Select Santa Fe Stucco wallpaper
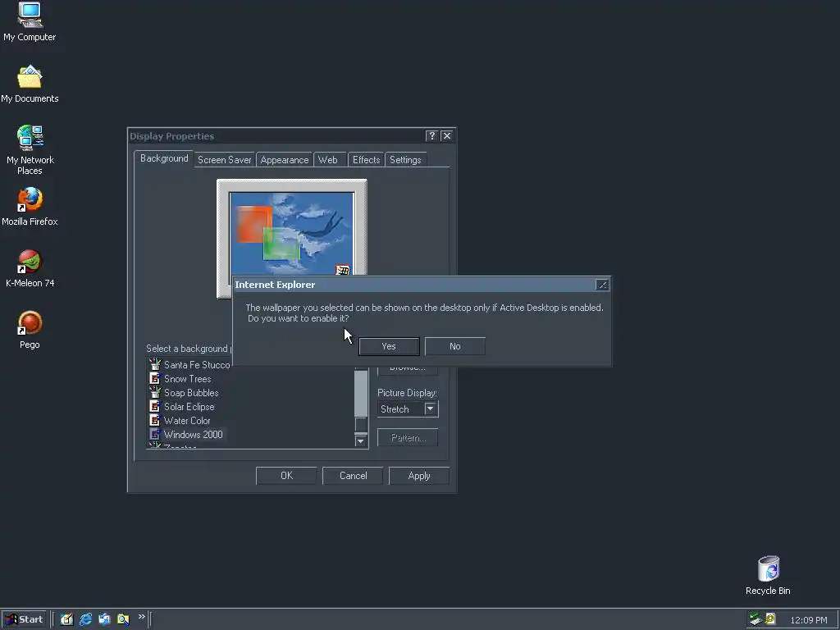This screenshot has height=630, width=840. click(x=197, y=365)
